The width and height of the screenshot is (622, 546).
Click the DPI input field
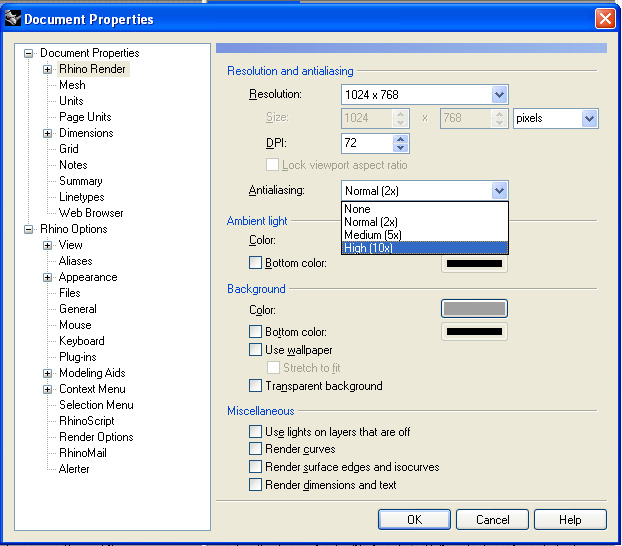(x=367, y=143)
